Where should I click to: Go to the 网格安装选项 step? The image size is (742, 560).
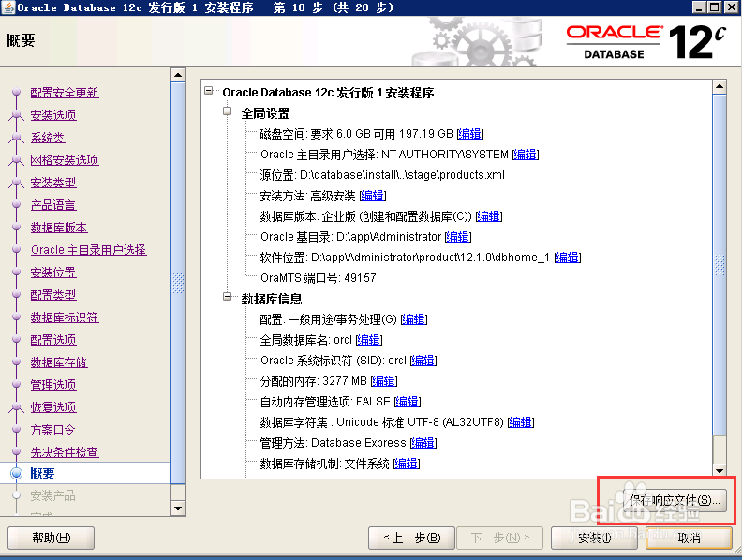(65, 160)
